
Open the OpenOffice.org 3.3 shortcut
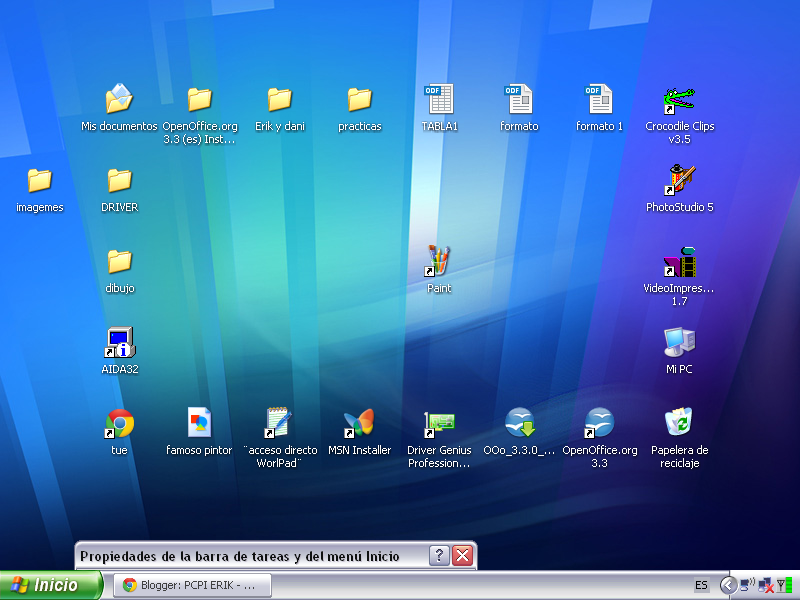pos(599,422)
